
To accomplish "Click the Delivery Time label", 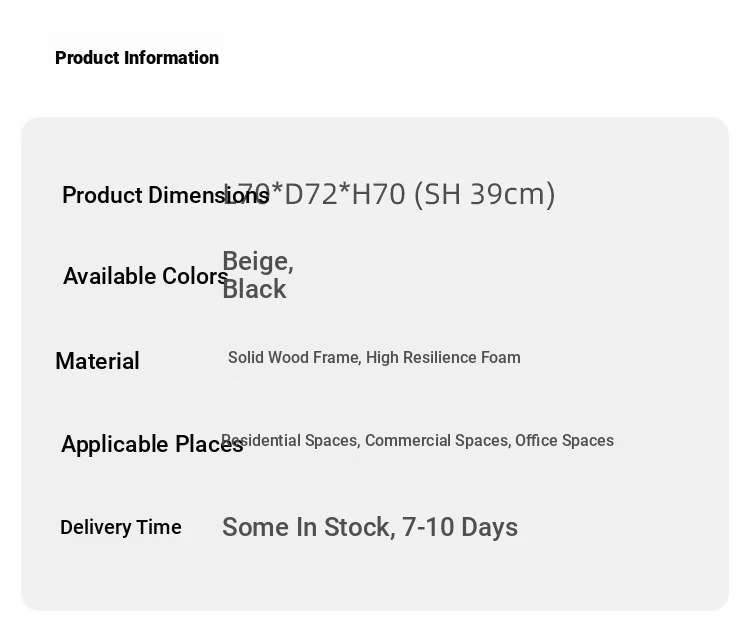I will coord(120,527).
